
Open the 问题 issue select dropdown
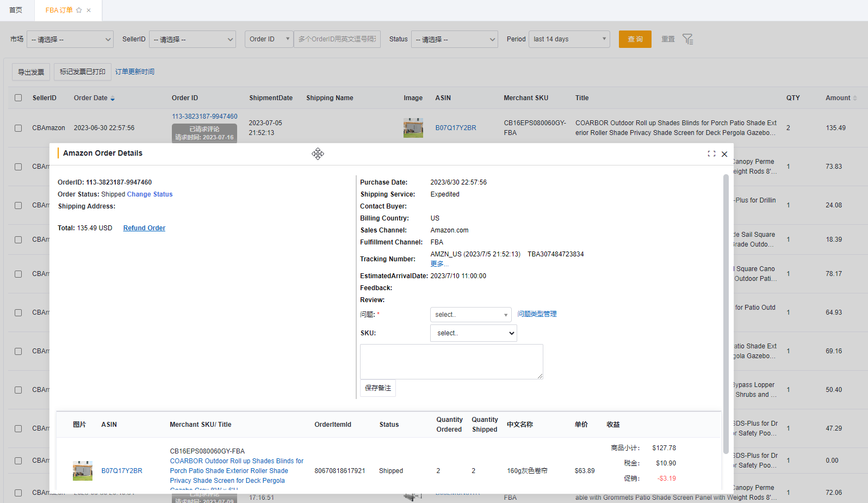pos(470,315)
